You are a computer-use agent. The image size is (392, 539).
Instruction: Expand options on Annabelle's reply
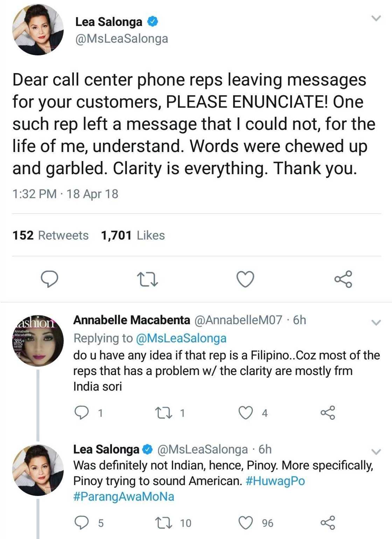(x=376, y=323)
